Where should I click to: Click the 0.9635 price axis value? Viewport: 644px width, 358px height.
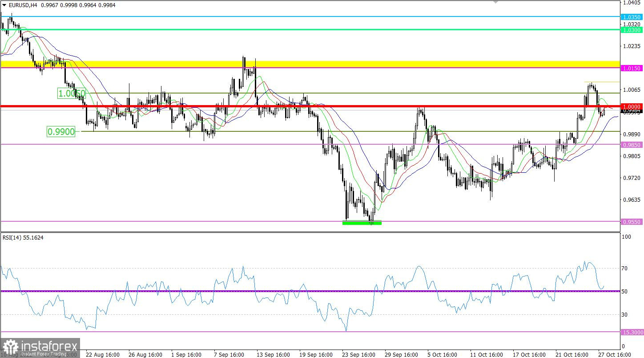[632, 200]
